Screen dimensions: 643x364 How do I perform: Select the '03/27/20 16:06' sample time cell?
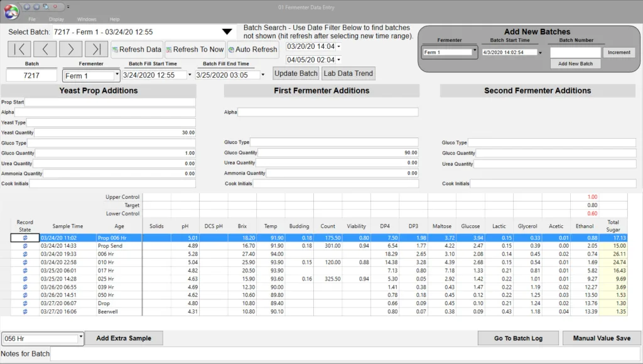point(68,311)
